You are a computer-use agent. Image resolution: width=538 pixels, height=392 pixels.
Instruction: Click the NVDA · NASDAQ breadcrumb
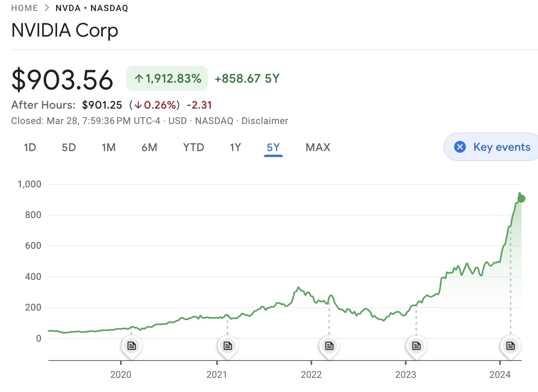point(91,7)
